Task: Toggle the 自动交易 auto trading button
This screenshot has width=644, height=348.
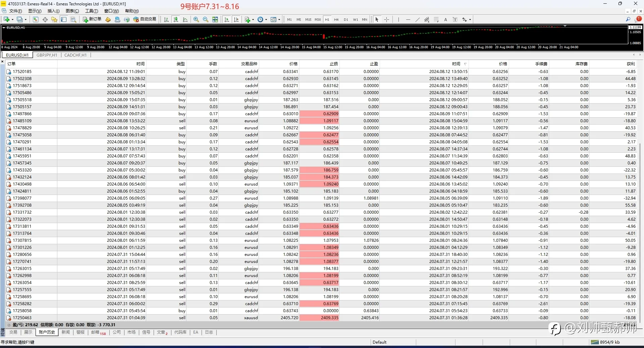Action: pyautogui.click(x=145, y=19)
